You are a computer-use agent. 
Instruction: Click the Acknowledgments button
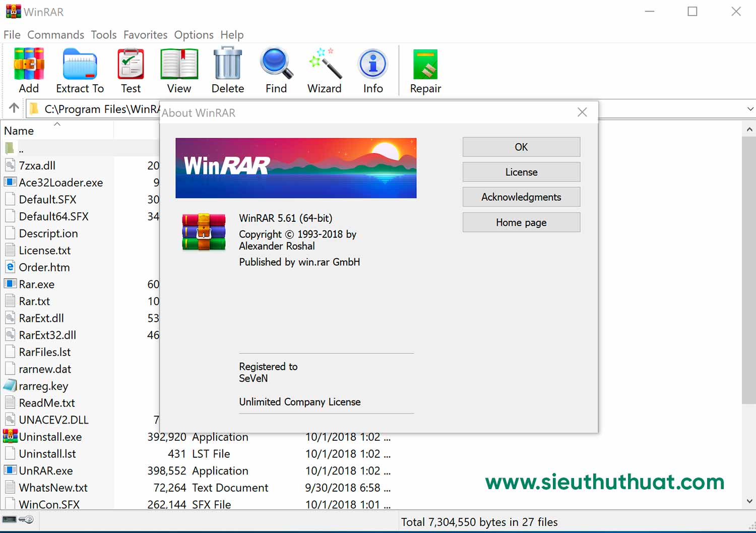[x=521, y=197]
